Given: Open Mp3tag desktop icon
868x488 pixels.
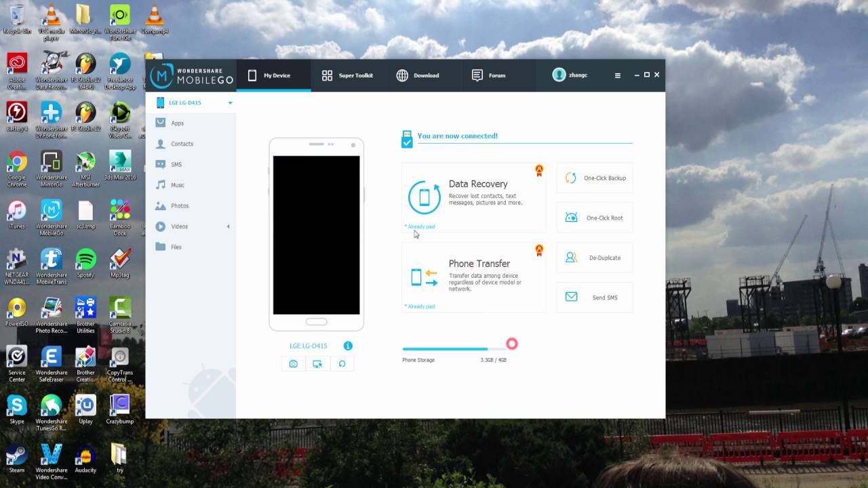Looking at the screenshot, I should [x=120, y=263].
